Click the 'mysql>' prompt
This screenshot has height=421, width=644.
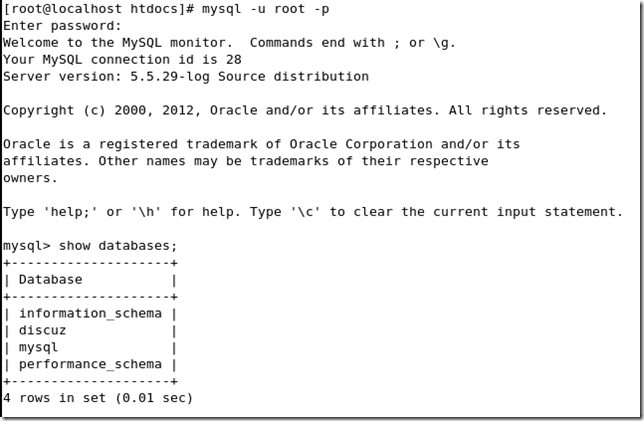(x=27, y=246)
